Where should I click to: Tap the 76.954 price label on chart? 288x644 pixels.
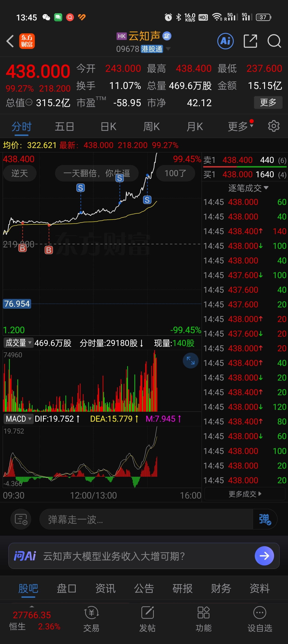tap(17, 304)
